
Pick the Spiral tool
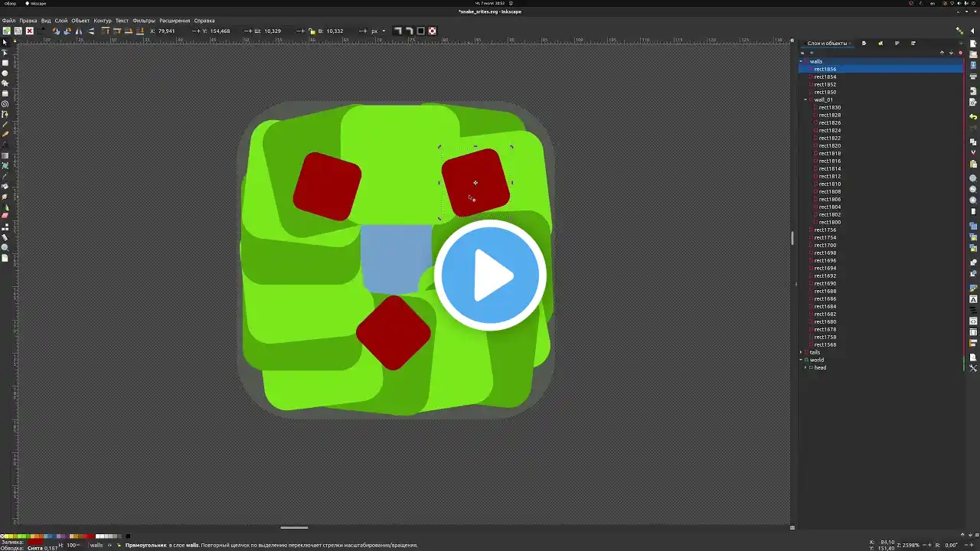click(x=5, y=104)
